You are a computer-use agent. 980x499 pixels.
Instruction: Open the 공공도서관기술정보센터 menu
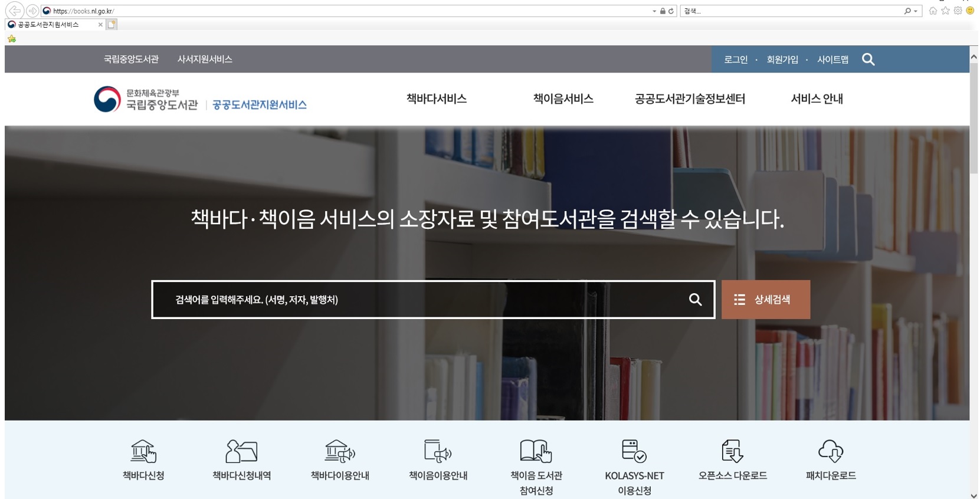pos(690,99)
